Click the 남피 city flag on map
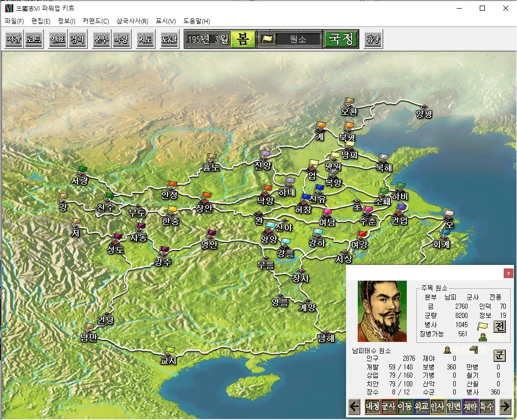 pyautogui.click(x=349, y=145)
